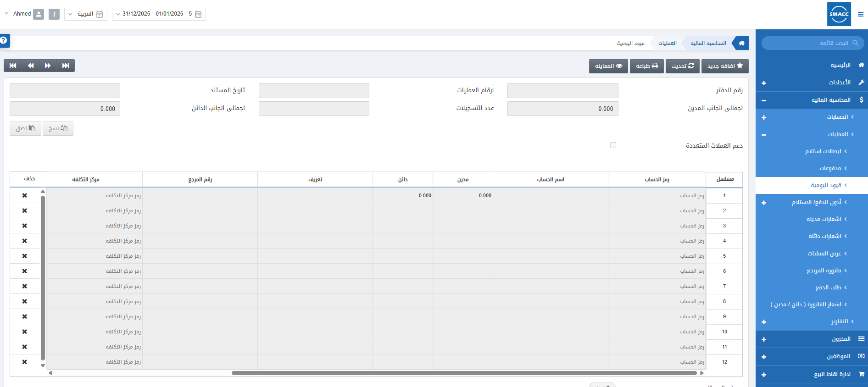Enable the multi-currency support checkbox
Viewport: 868px width, 387px height.
click(x=613, y=145)
